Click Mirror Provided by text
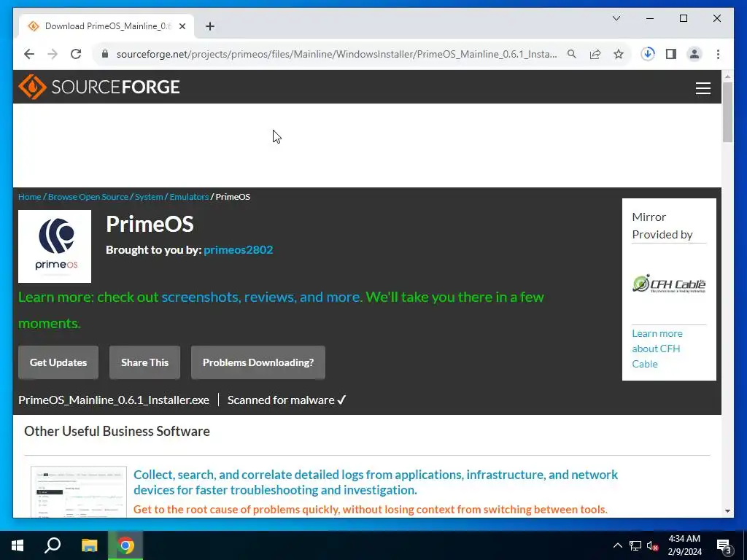 point(662,226)
